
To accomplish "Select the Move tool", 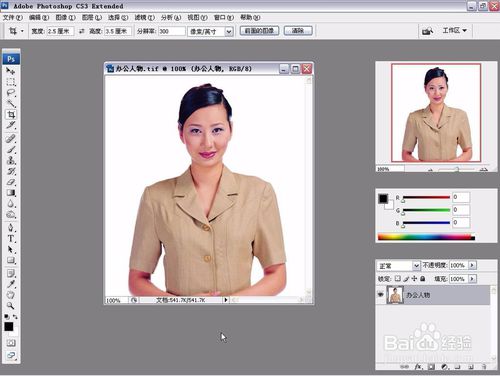I will point(11,71).
